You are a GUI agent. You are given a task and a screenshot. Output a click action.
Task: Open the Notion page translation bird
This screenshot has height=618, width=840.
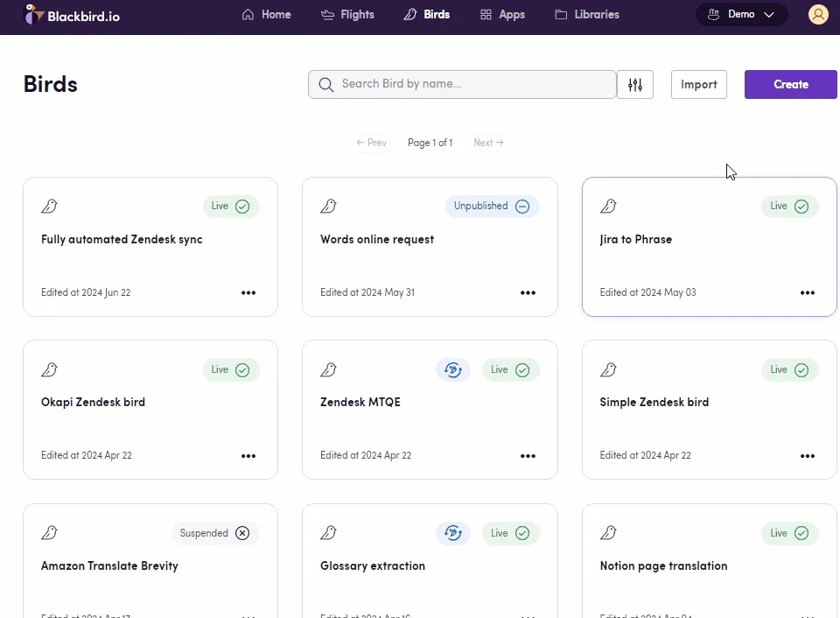(x=663, y=565)
